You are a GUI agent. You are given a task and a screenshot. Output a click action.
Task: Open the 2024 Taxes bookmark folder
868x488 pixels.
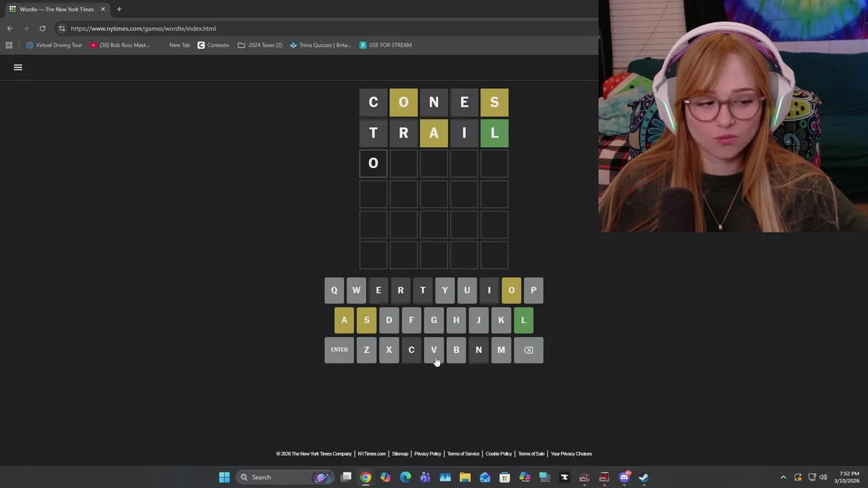[260, 45]
